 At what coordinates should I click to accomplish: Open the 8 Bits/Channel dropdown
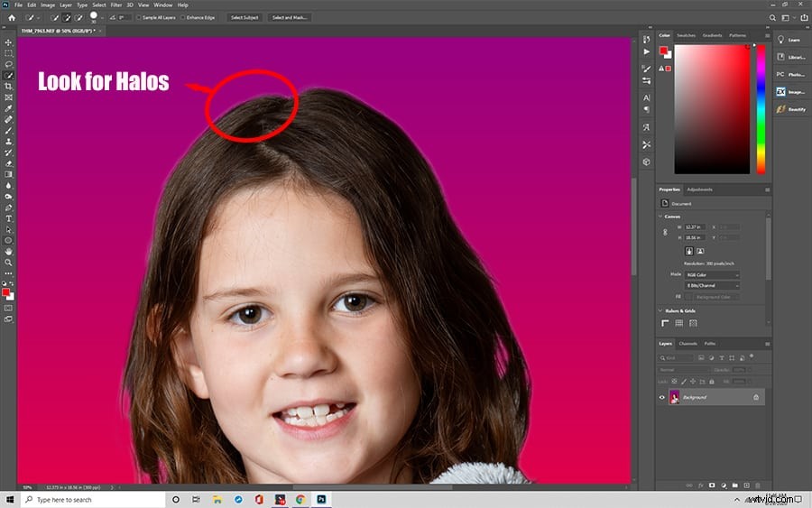(712, 285)
